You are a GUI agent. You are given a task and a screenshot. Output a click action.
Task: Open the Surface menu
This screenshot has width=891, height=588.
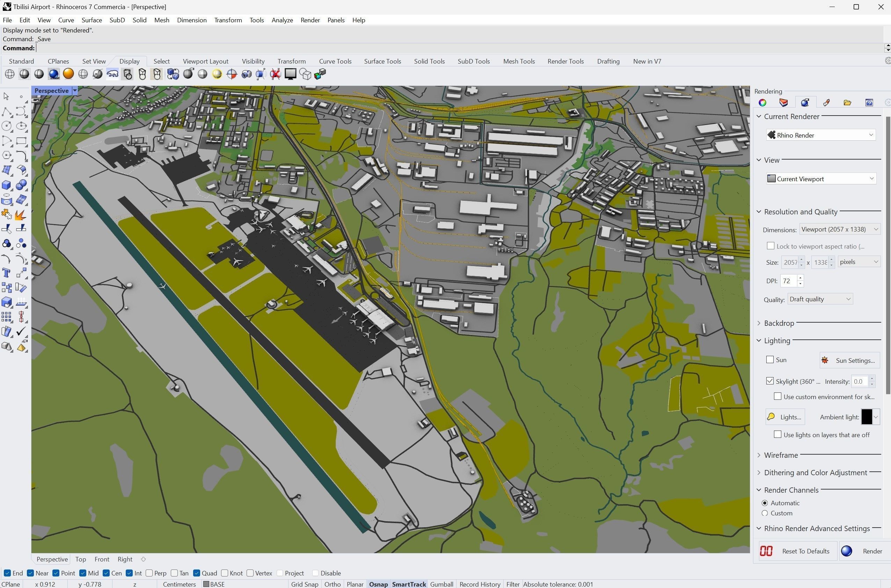coord(92,20)
